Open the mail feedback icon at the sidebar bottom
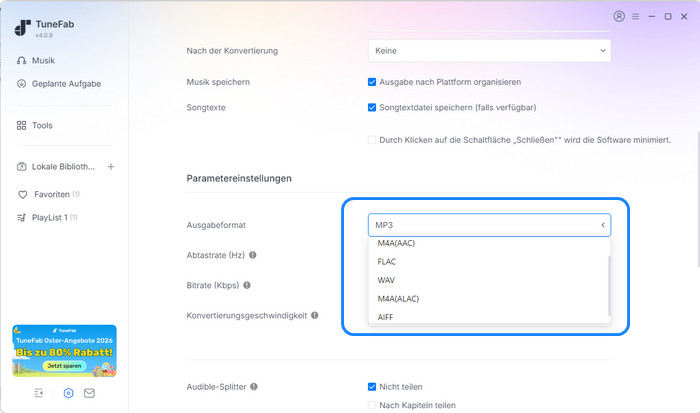 [89, 393]
